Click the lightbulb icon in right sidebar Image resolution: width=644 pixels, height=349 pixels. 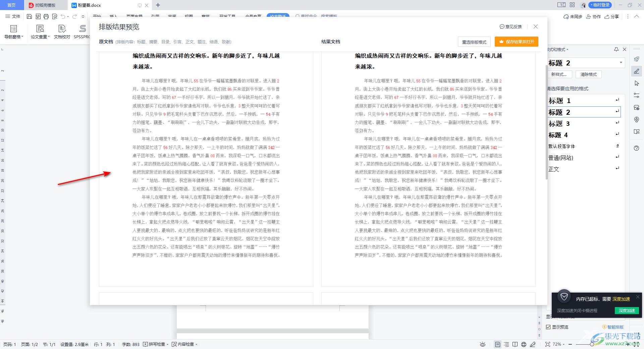[637, 119]
